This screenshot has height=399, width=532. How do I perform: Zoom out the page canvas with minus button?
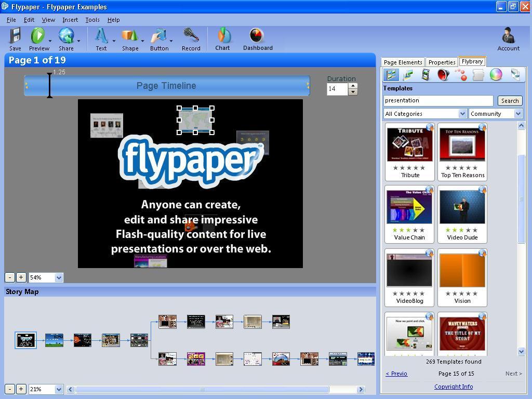(10, 277)
